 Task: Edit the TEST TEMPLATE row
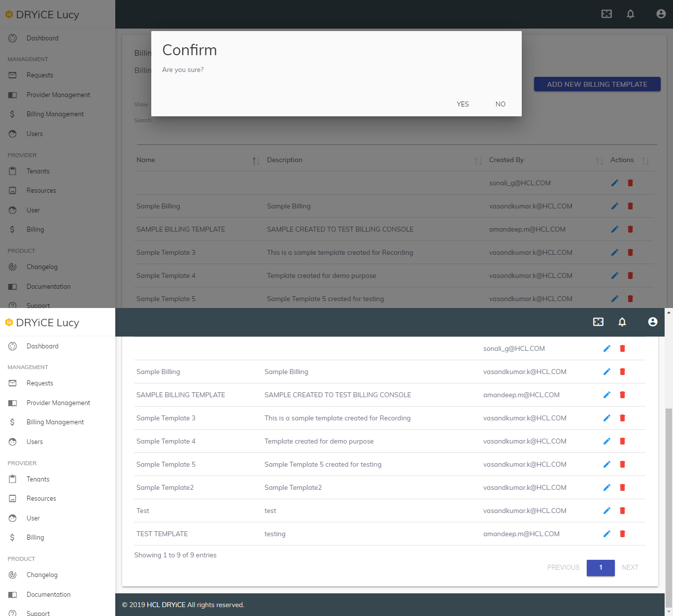(x=607, y=534)
